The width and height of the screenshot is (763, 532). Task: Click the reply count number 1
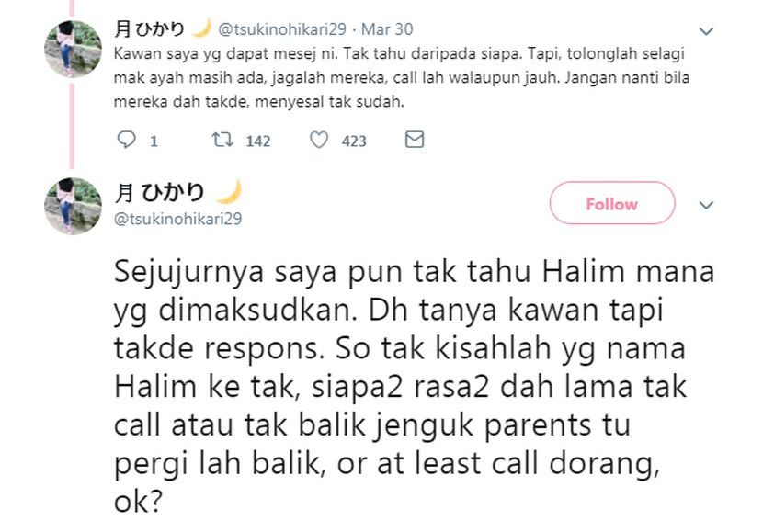[154, 141]
